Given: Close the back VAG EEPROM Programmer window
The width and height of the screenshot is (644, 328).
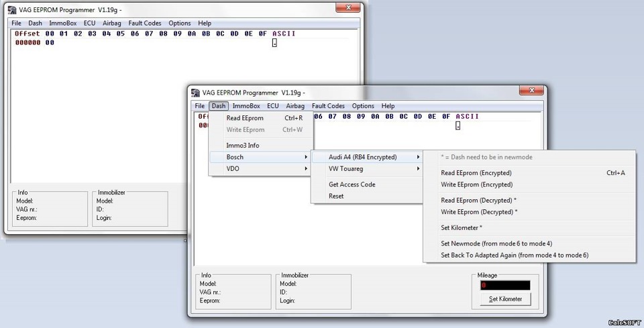Looking at the screenshot, I should coord(348,7).
